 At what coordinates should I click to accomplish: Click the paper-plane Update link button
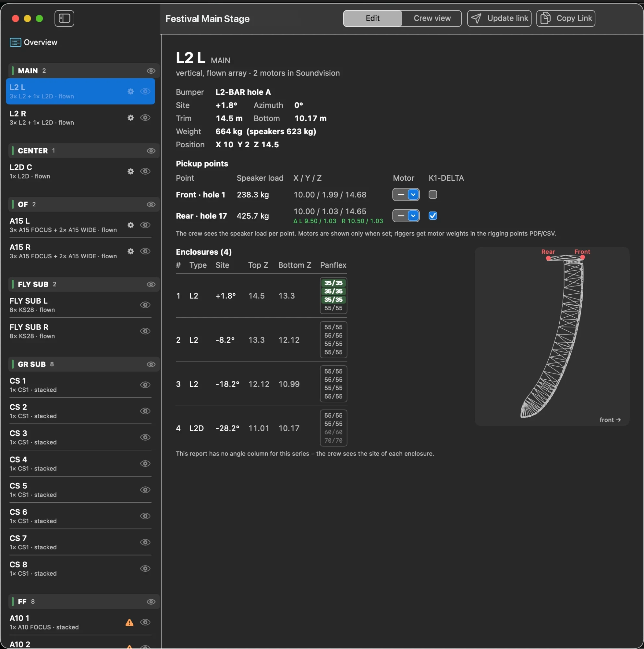tap(499, 18)
